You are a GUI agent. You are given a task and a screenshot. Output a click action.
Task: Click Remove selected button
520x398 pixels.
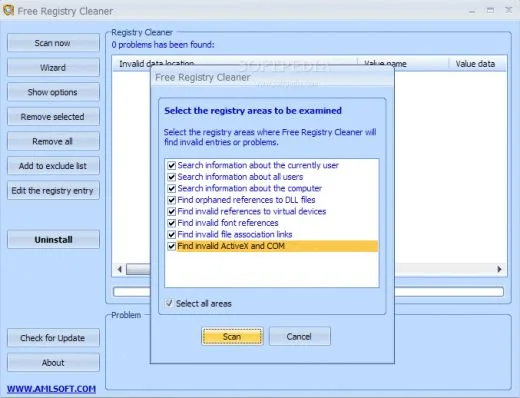tap(53, 117)
